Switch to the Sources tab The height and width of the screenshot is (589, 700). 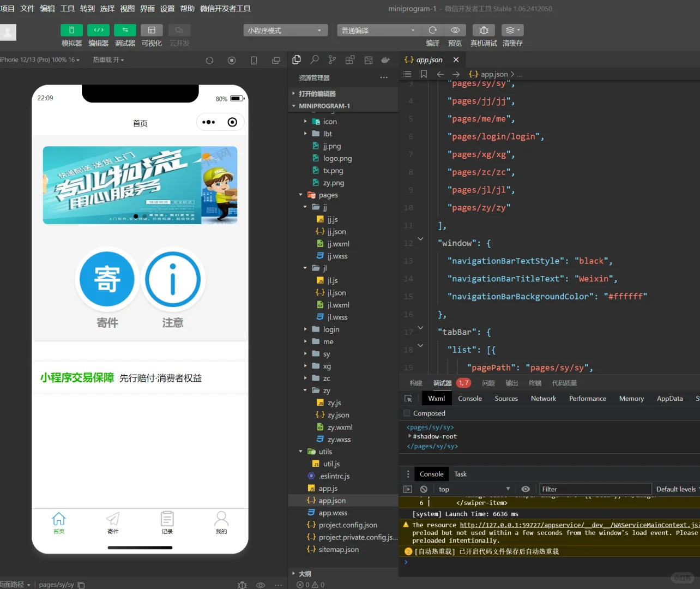[x=506, y=399]
